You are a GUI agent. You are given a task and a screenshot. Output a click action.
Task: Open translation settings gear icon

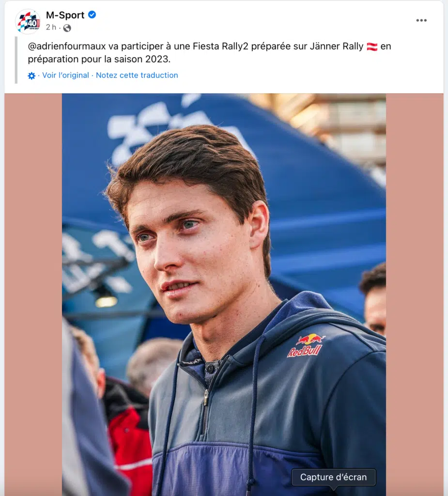(31, 76)
